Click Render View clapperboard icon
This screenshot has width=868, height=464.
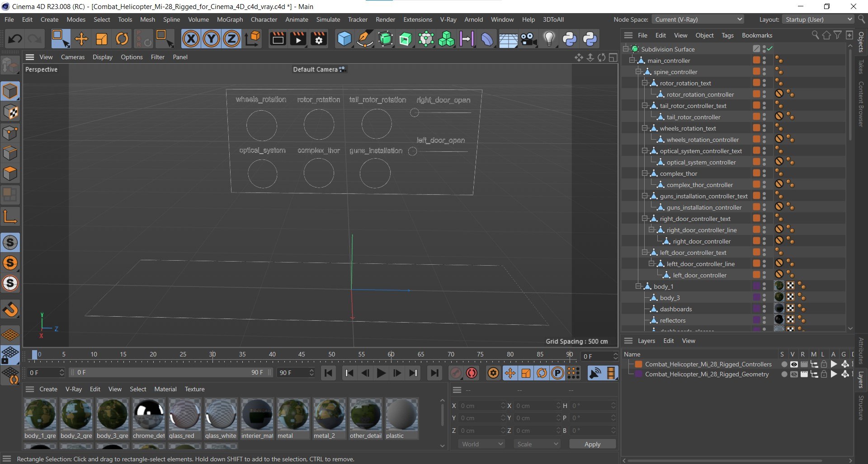click(278, 39)
